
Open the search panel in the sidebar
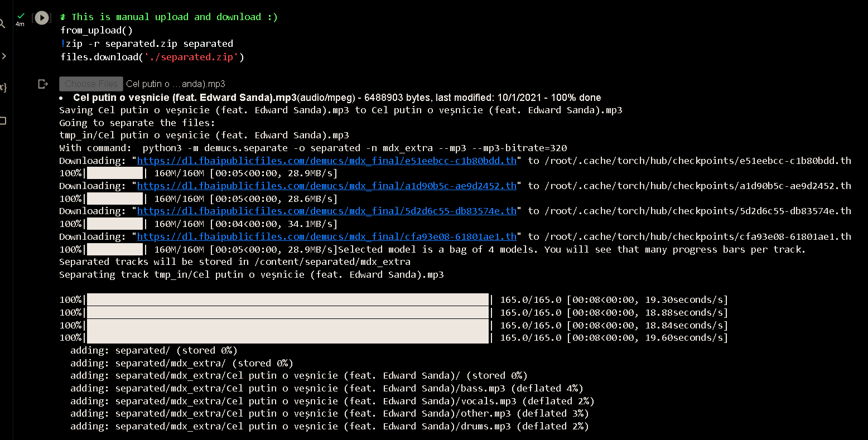[x=2, y=24]
